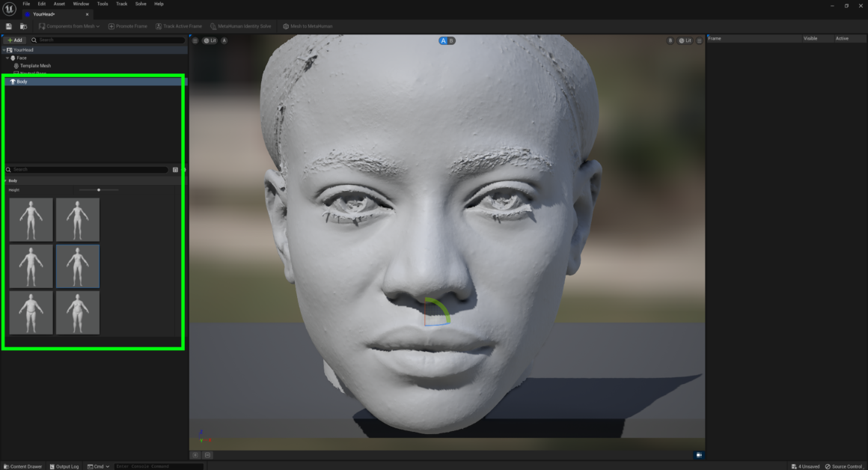
Task: Click the viewport B camera button
Action: point(670,40)
